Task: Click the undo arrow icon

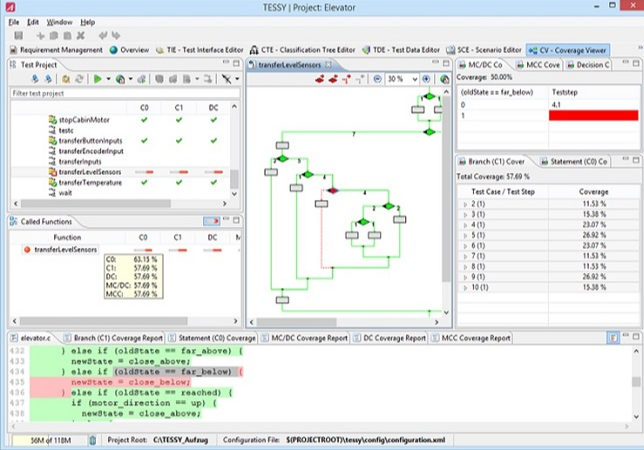Action: [103, 36]
